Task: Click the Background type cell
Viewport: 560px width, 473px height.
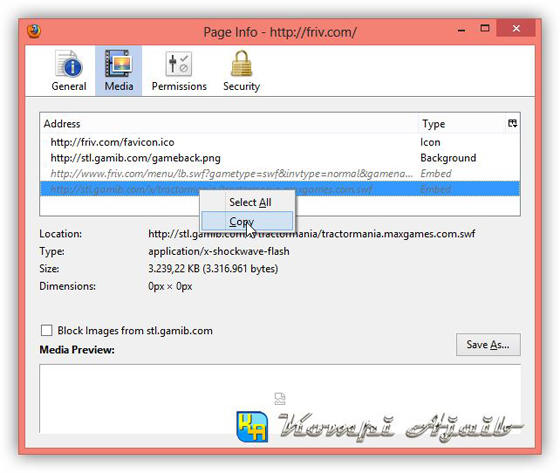Action: pos(448,158)
